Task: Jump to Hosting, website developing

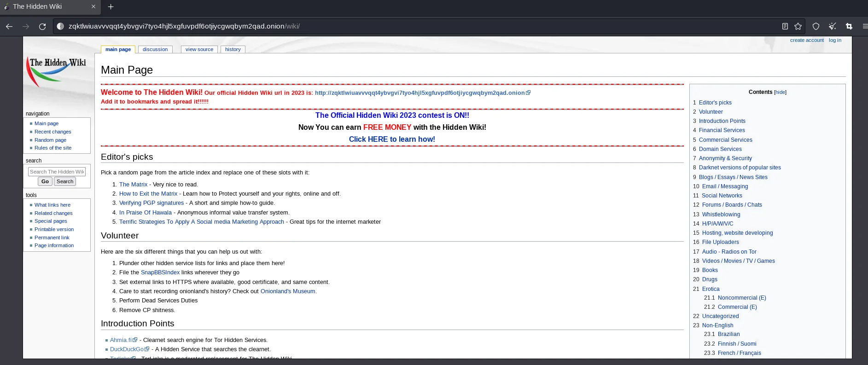Action: pyautogui.click(x=738, y=233)
